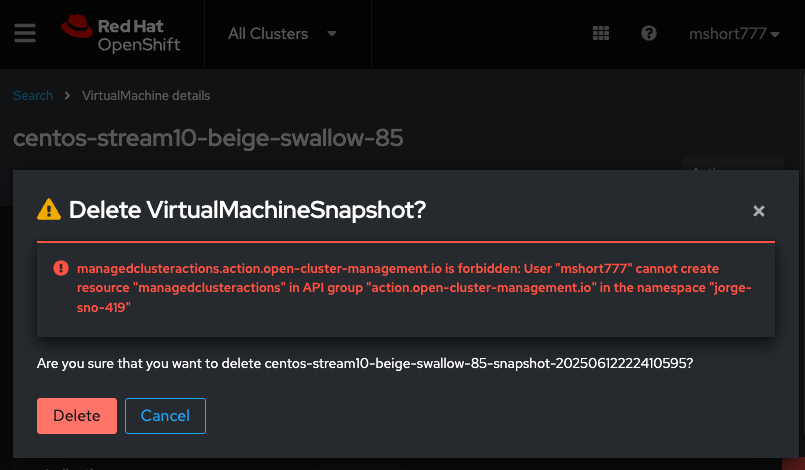Open the application launcher grid icon

coord(601,33)
